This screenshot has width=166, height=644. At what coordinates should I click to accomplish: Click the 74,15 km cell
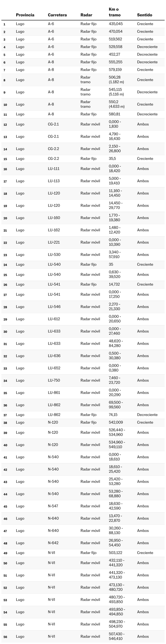click(113, 415)
